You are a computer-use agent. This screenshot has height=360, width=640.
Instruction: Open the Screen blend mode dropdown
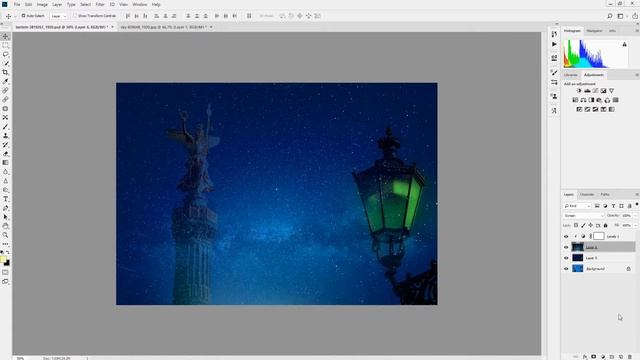click(x=584, y=216)
